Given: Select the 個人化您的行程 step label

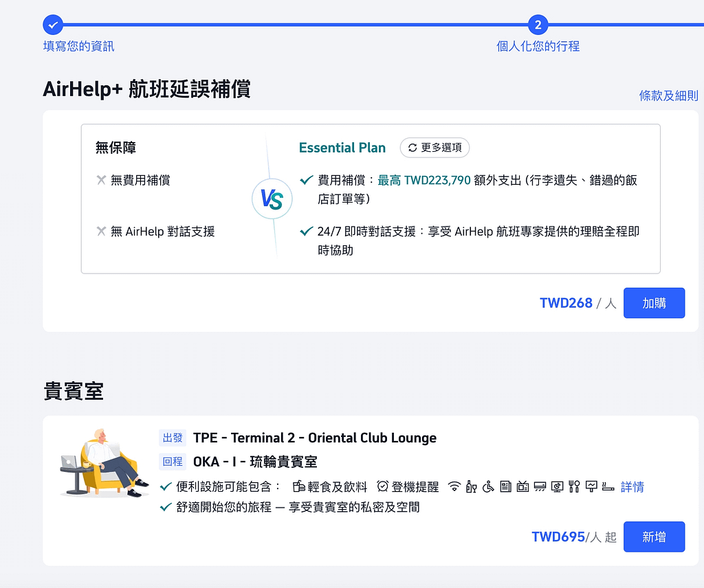Looking at the screenshot, I should pos(538,46).
